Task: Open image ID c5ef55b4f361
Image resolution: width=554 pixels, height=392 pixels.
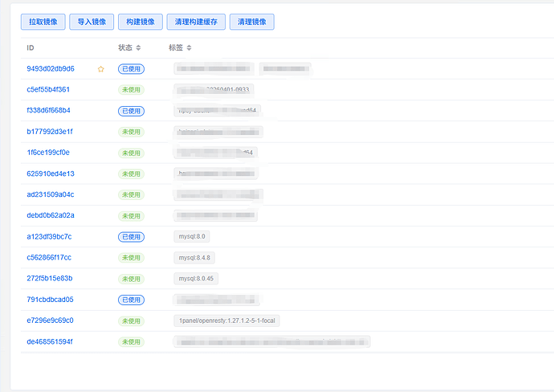Action: (48, 90)
